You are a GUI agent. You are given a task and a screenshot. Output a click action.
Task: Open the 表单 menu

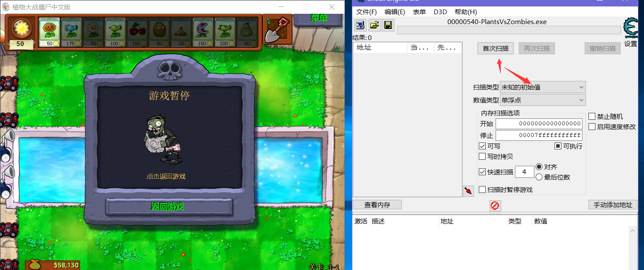(419, 12)
